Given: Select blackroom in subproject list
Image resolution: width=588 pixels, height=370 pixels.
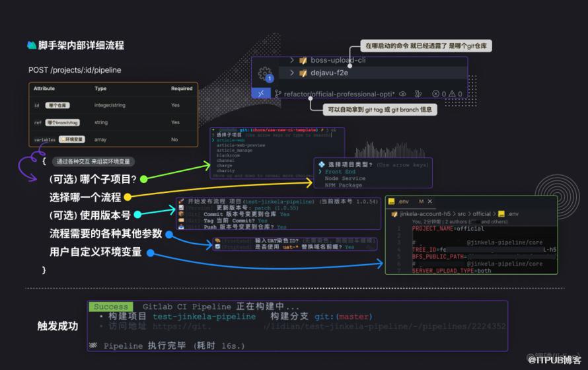Looking at the screenshot, I should click(x=228, y=155).
